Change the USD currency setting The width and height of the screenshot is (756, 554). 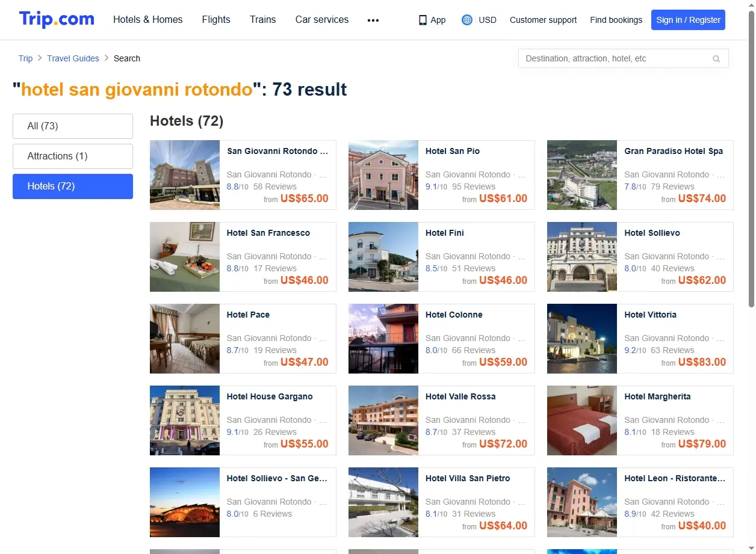488,20
